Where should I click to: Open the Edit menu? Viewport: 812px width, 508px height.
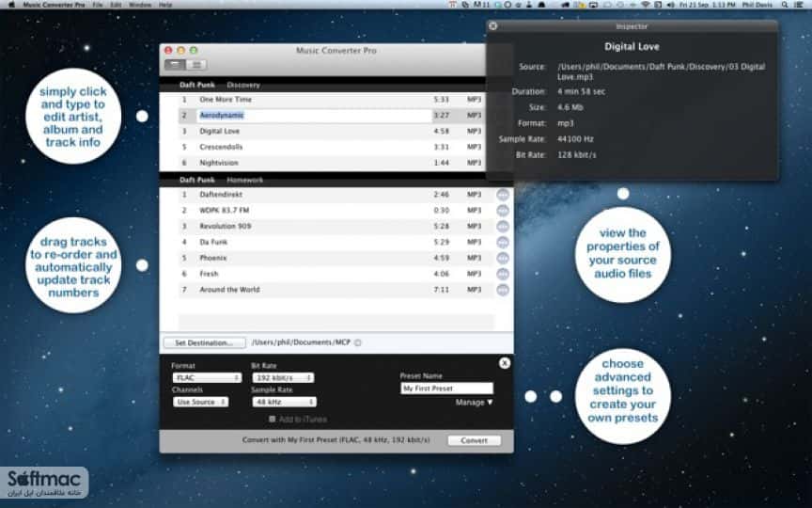[x=116, y=5]
